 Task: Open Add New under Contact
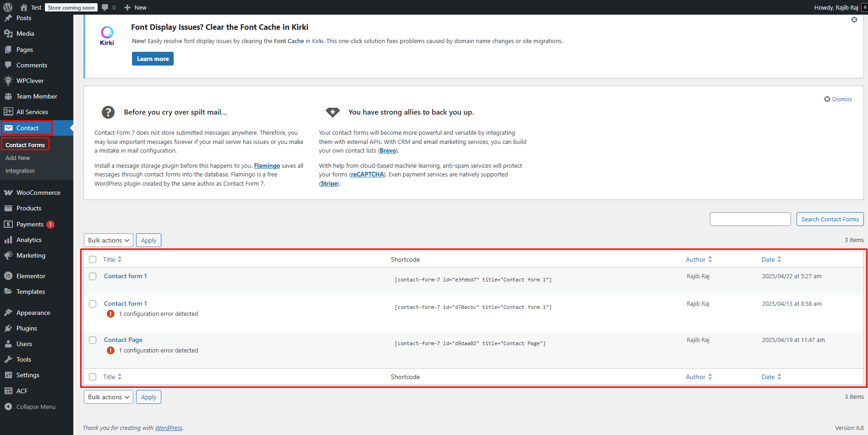coord(18,158)
